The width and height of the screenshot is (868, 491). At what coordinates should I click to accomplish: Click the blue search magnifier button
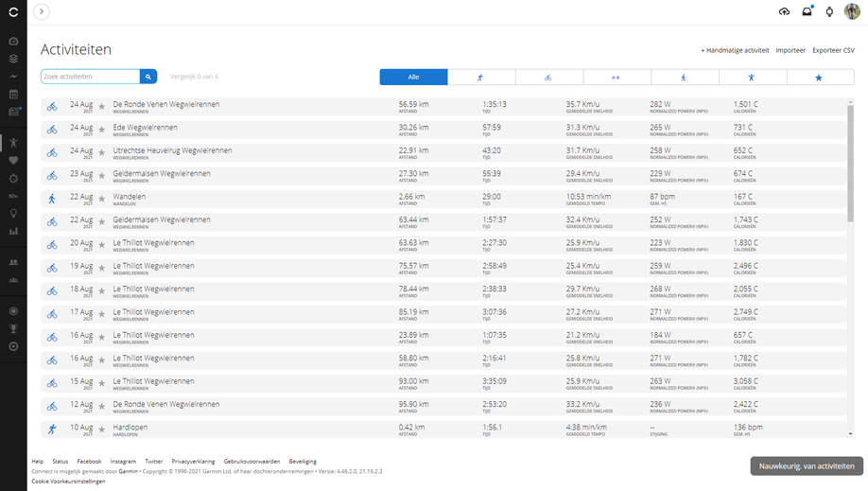[x=148, y=77]
